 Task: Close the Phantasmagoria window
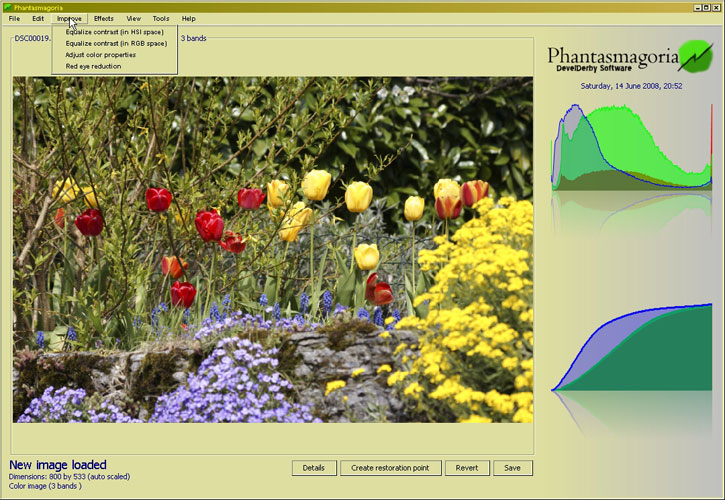pos(716,7)
